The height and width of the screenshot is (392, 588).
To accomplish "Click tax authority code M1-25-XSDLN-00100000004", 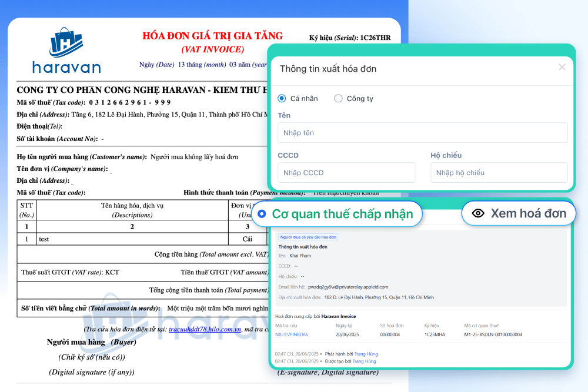I will click(493, 334).
